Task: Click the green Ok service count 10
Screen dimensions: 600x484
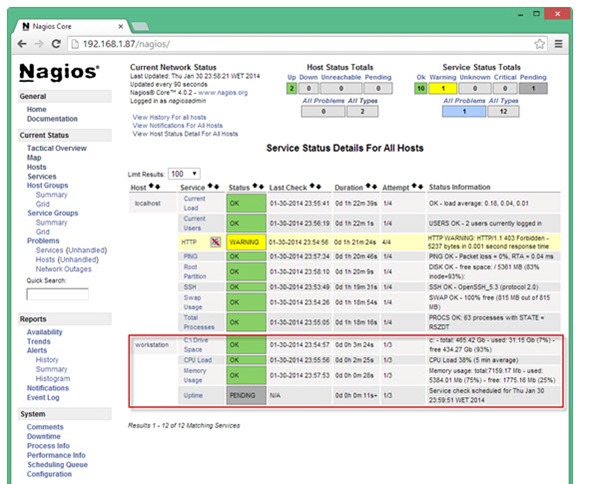Action: 421,88
